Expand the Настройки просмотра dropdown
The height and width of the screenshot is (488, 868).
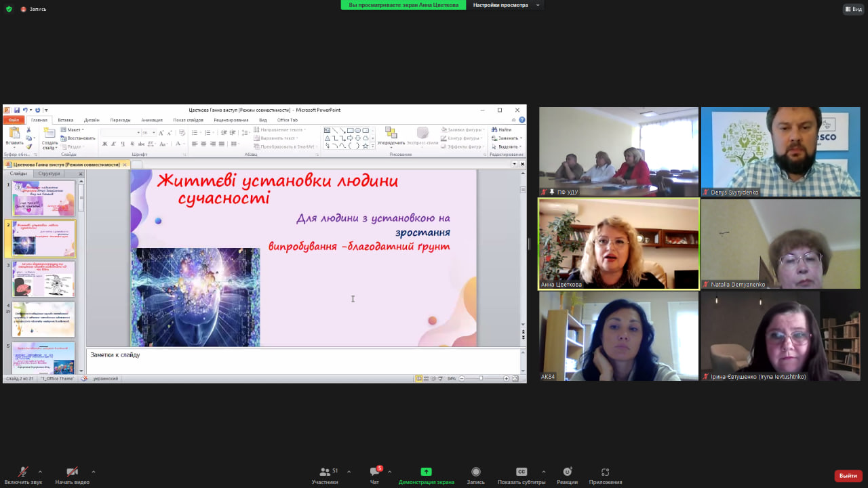(x=505, y=5)
